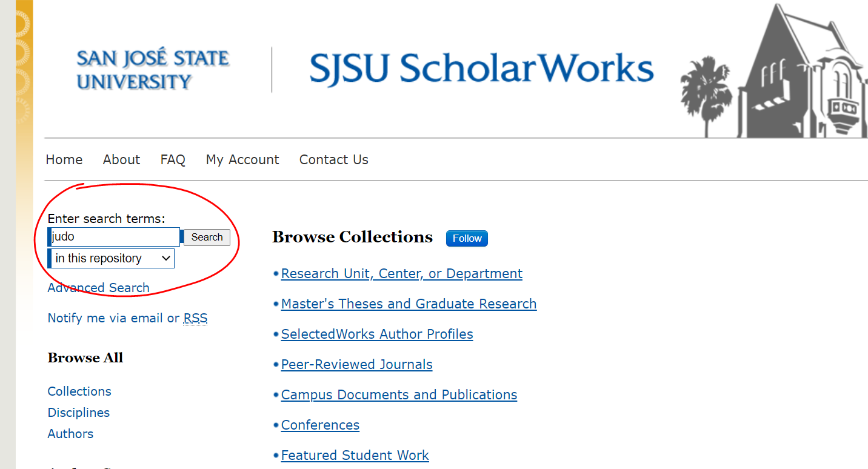Click the SJSU ScholarWorks banner title
868x469 pixels.
pos(481,68)
